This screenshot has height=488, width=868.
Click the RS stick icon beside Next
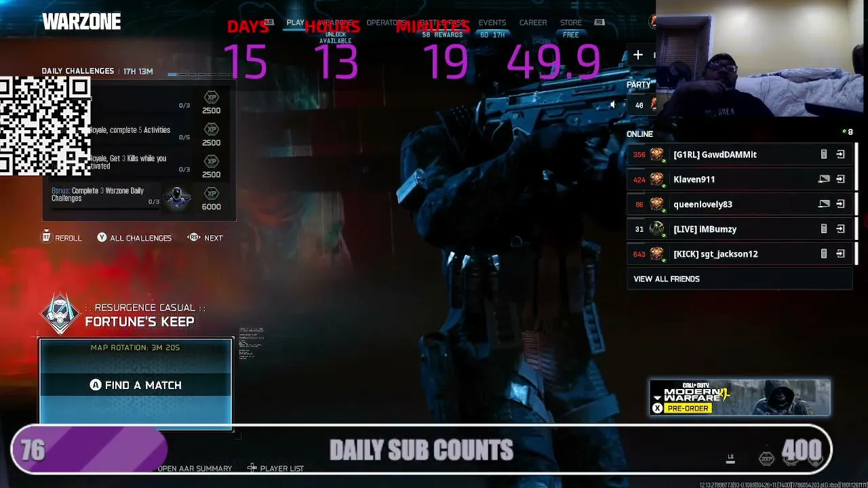tap(193, 237)
